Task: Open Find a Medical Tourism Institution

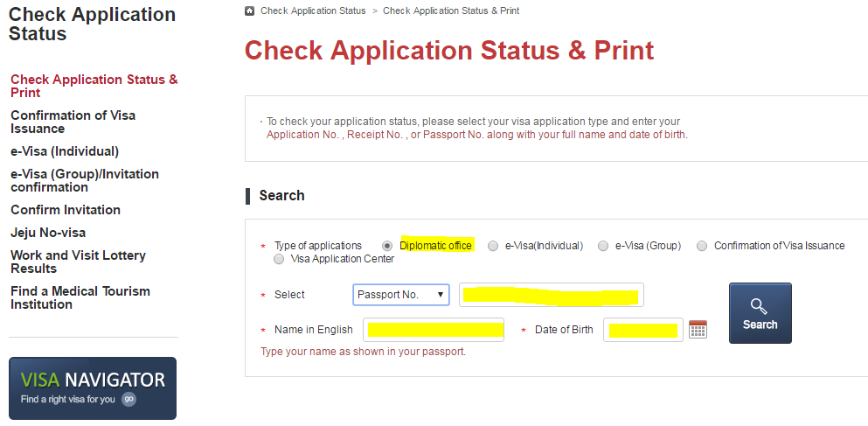Action: [80, 297]
